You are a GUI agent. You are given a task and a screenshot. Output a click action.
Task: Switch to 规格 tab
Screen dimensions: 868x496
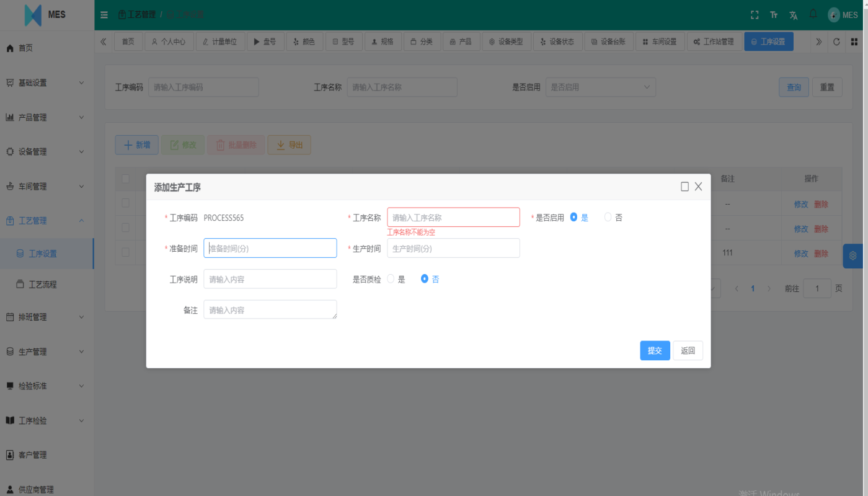pos(383,42)
